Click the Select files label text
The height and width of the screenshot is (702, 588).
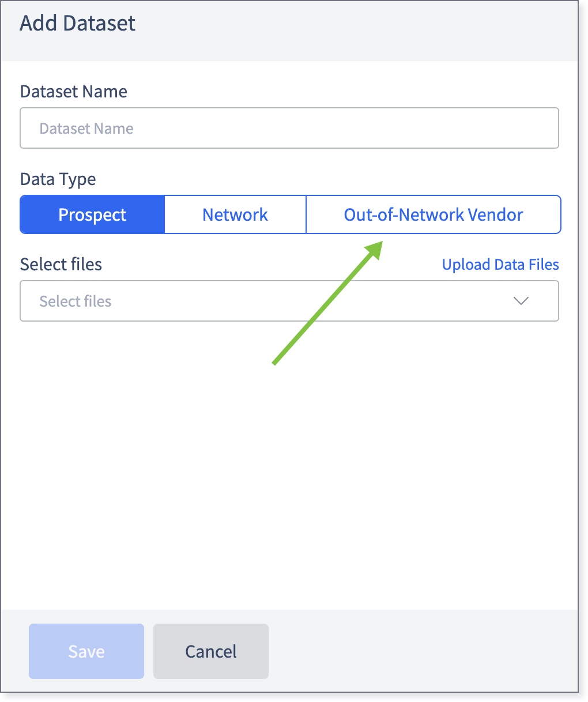point(61,265)
